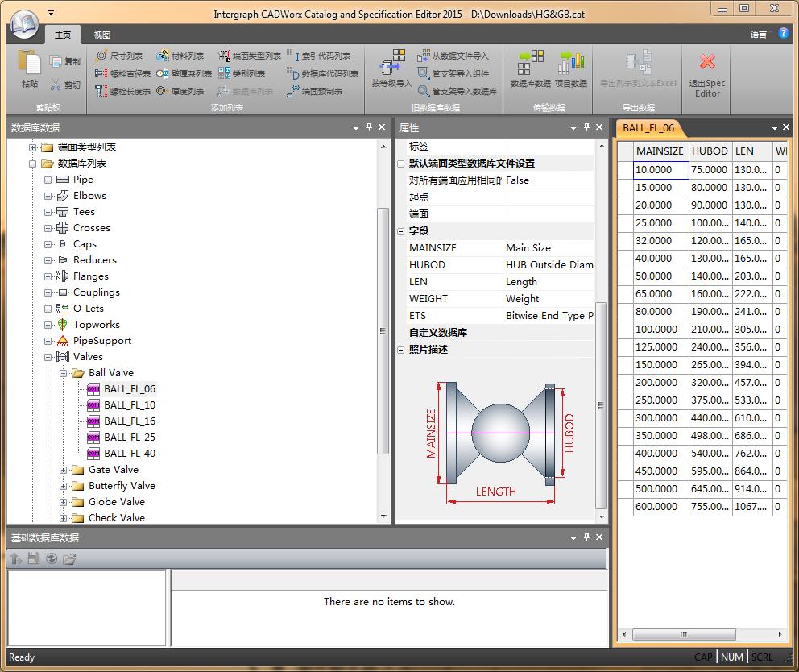799x672 pixels.
Task: Open the application orb menu button
Action: 24,24
